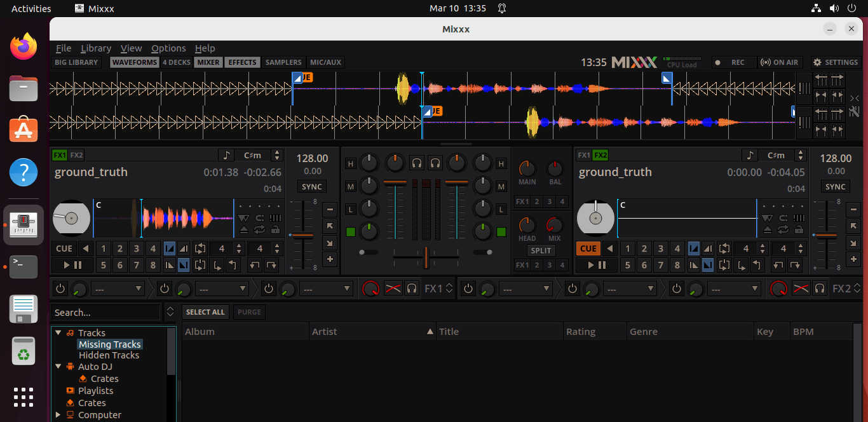Collapse Tracks tree node
This screenshot has height=422, width=868.
pos(58,332)
